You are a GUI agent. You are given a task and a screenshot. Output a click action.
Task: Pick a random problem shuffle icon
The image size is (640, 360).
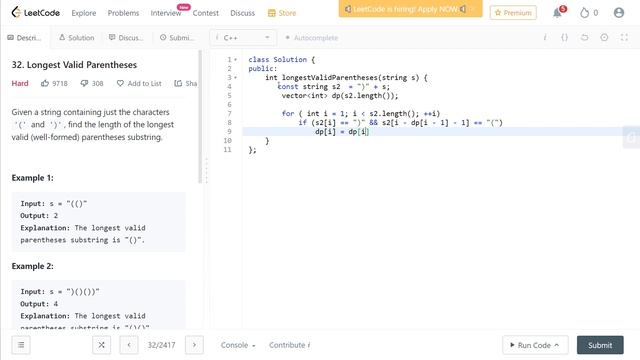click(x=101, y=345)
